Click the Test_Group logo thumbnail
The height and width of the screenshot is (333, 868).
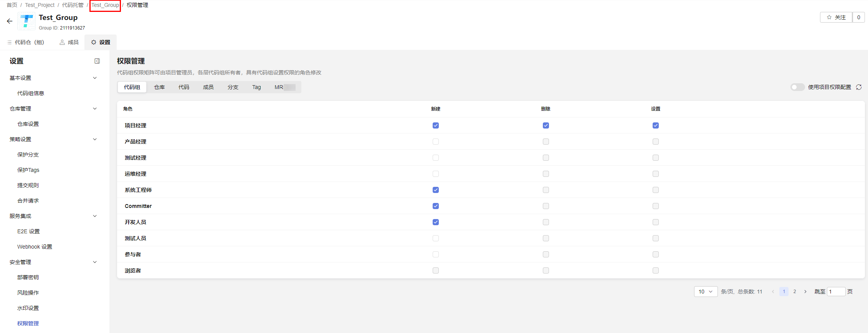pyautogui.click(x=26, y=21)
